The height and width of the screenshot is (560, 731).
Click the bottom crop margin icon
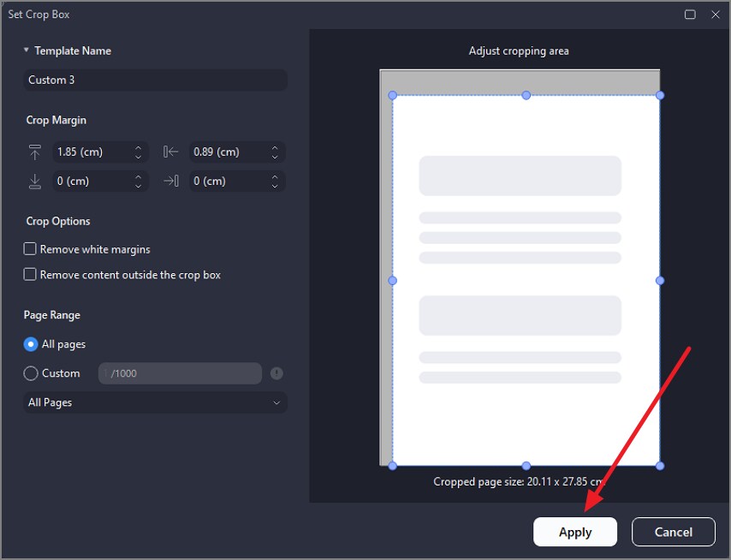pyautogui.click(x=34, y=181)
